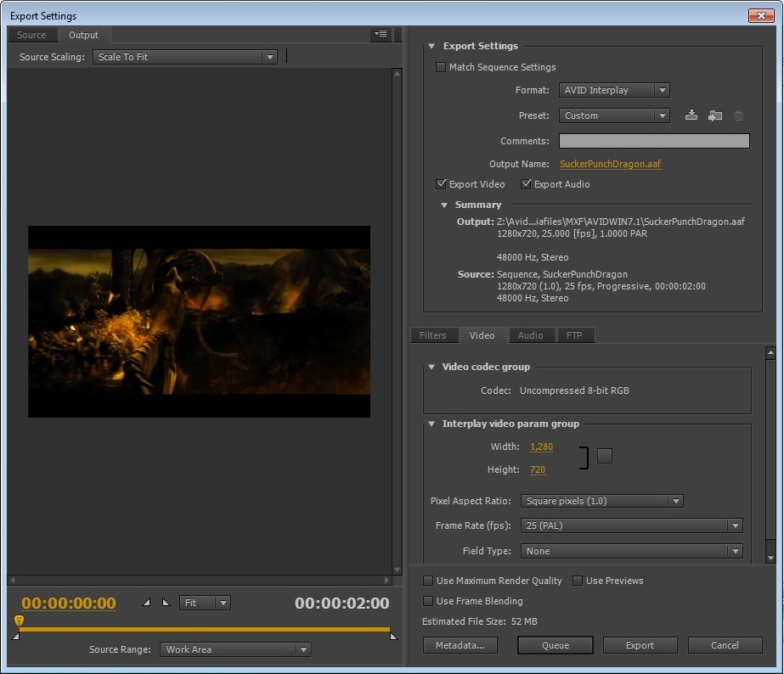Open the Pixel Aspect Ratio dropdown
Viewport: 784px width, 674px height.
(602, 501)
